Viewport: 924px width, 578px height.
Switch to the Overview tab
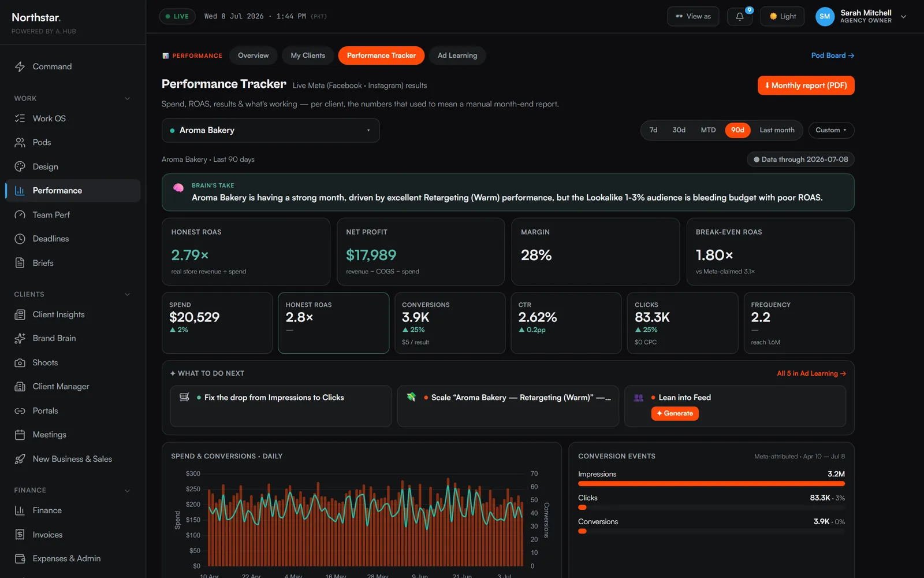253,55
